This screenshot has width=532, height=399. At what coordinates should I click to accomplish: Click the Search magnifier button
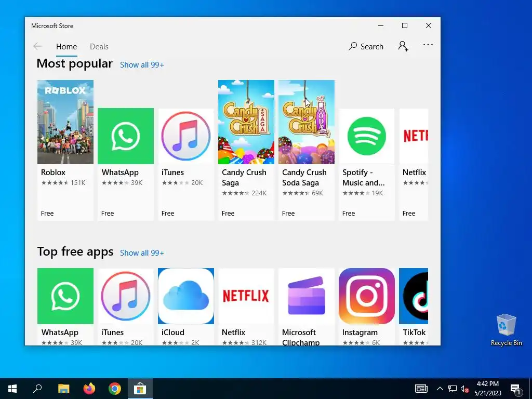366,46
